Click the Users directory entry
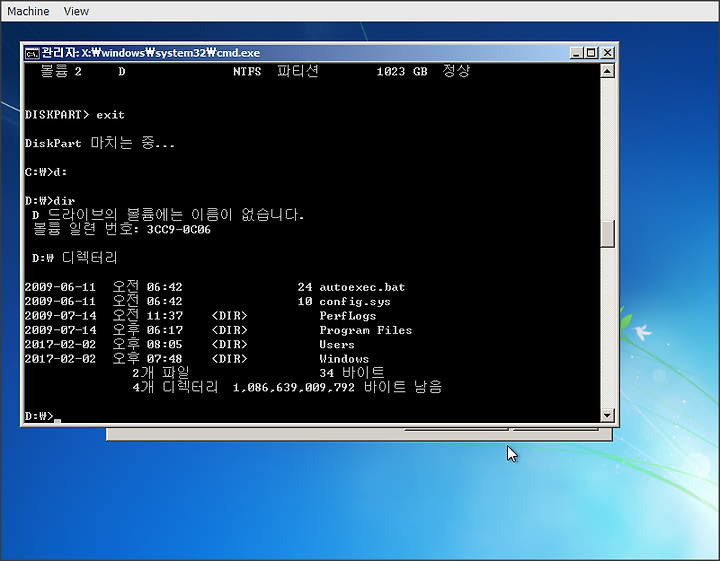The height and width of the screenshot is (561, 720). (337, 344)
